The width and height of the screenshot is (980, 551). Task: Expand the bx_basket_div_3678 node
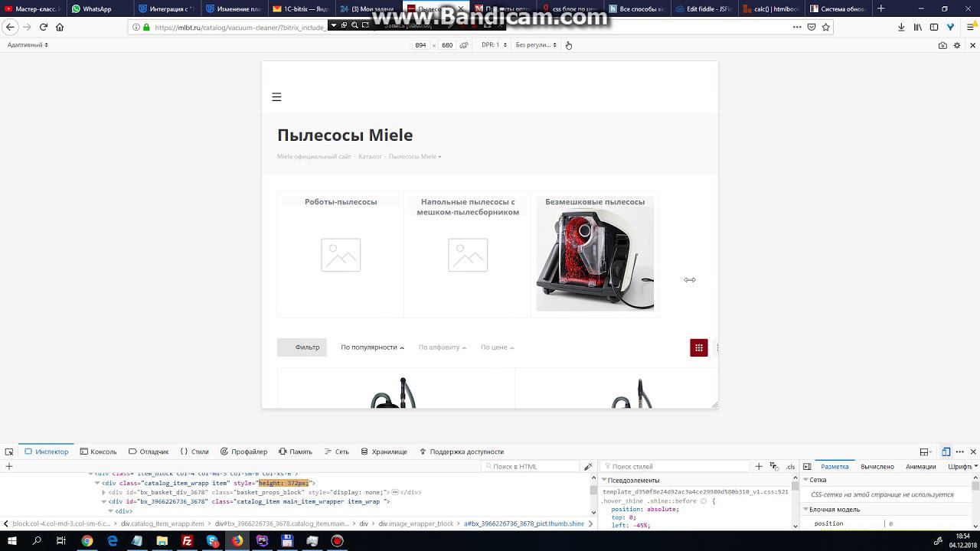(104, 493)
